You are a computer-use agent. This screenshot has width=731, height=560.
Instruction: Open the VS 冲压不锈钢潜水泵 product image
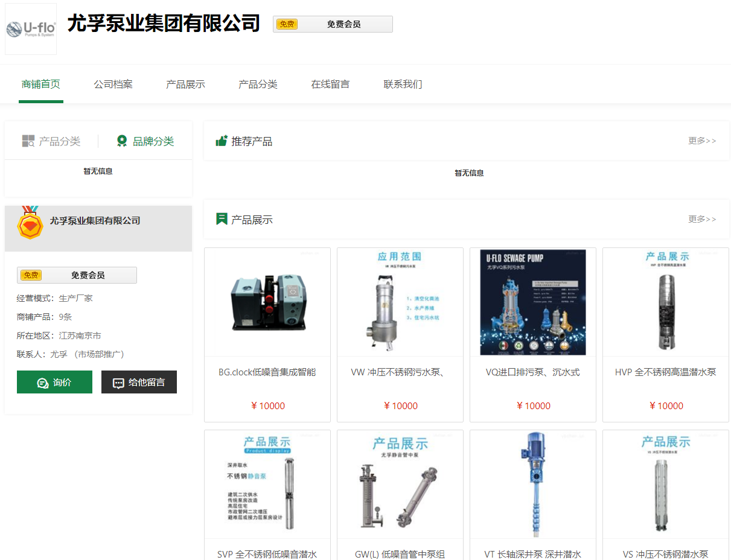[x=666, y=484]
